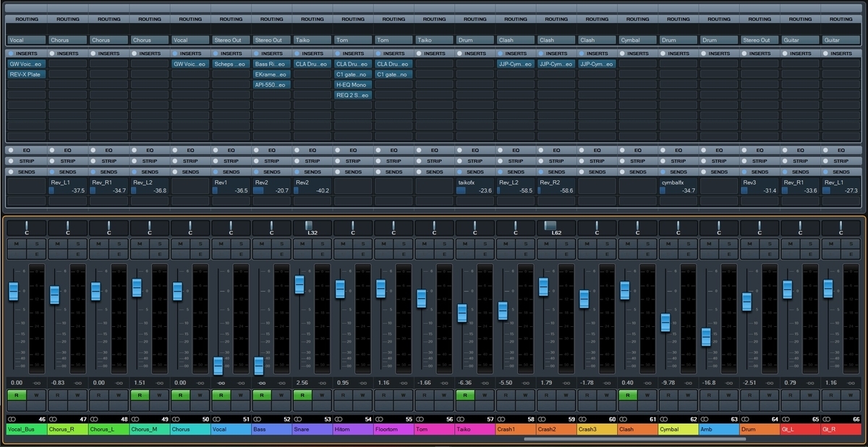Click the EQ header on Vocal_Bus channel
Viewport: 868px width, 447px height.
click(27, 150)
